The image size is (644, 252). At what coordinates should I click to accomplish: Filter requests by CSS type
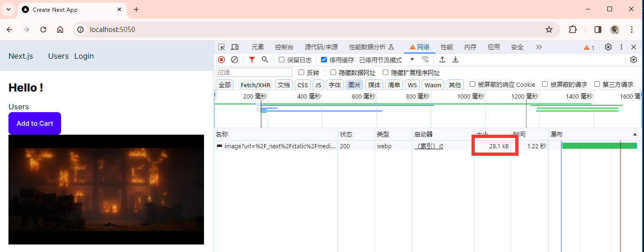click(x=303, y=85)
